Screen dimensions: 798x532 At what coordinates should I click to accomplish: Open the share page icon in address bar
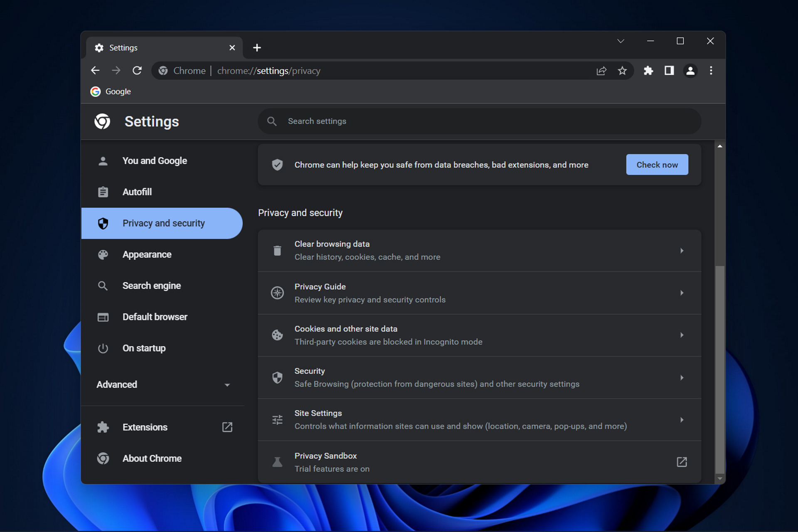tap(601, 71)
